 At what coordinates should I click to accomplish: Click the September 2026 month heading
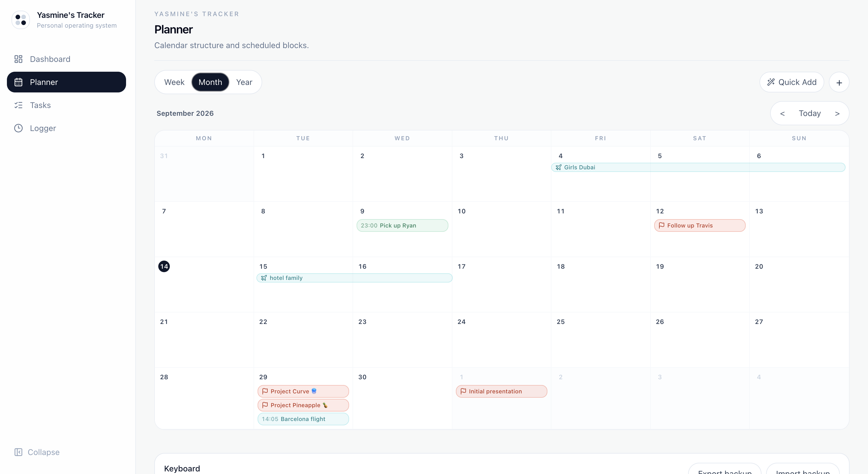(x=185, y=113)
